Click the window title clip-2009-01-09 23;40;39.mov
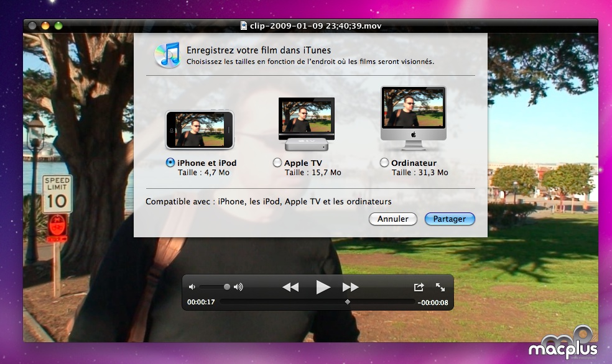The width and height of the screenshot is (612, 364). tap(316, 25)
